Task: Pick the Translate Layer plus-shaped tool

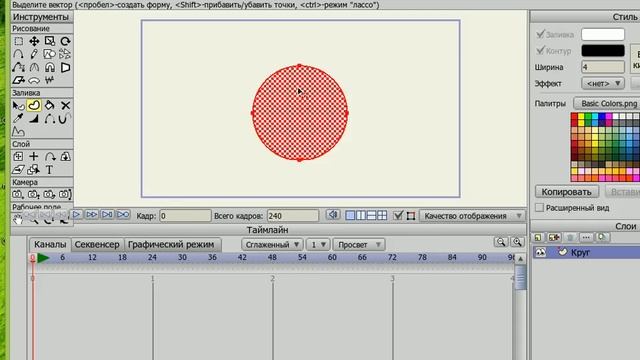Action: [x=34, y=157]
